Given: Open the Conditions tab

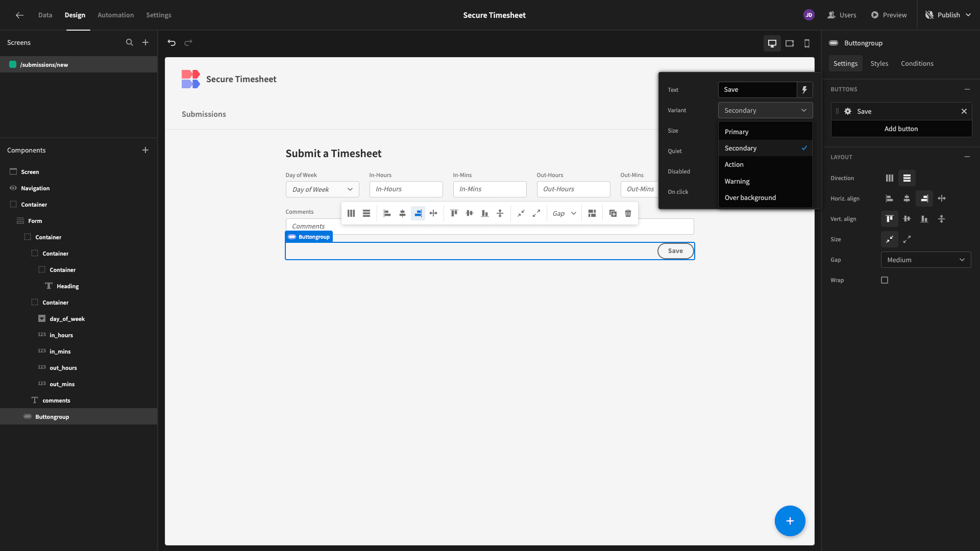Looking at the screenshot, I should [917, 63].
